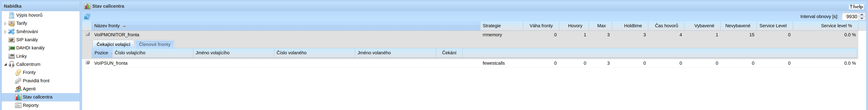Expand the VoIPSUN_fronta row
The width and height of the screenshot is (868, 110).
click(x=88, y=63)
